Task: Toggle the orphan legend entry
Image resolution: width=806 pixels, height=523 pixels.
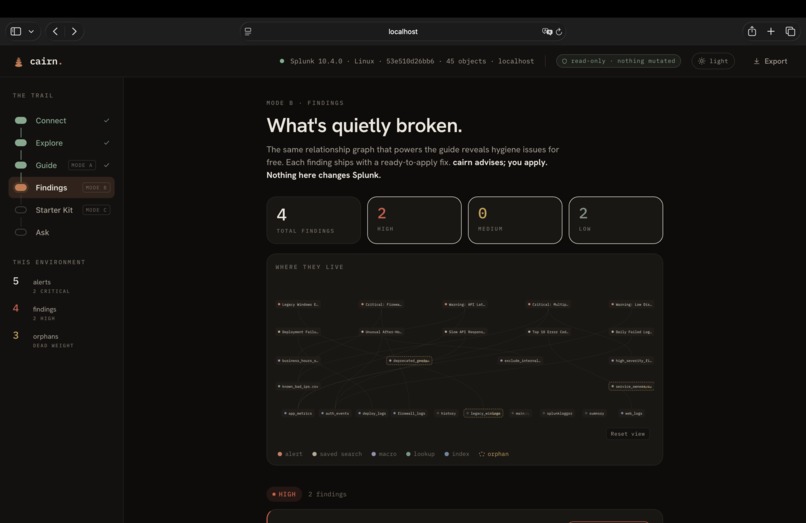Action: tap(493, 454)
